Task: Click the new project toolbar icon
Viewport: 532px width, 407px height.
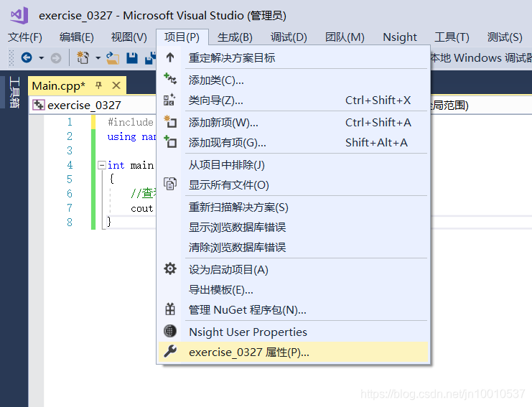Action: pos(83,57)
